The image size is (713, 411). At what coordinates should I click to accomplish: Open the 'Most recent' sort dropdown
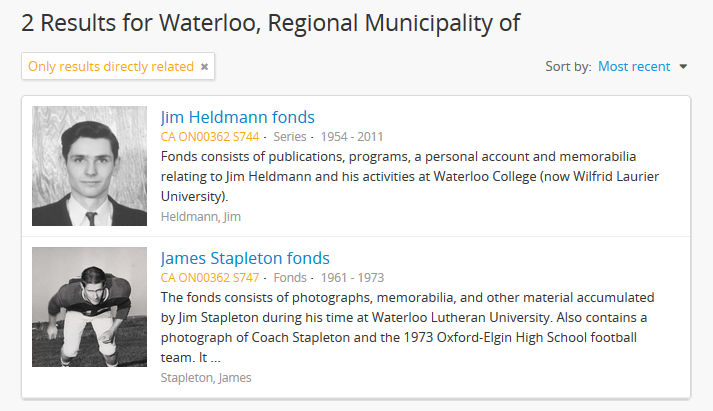tap(634, 67)
